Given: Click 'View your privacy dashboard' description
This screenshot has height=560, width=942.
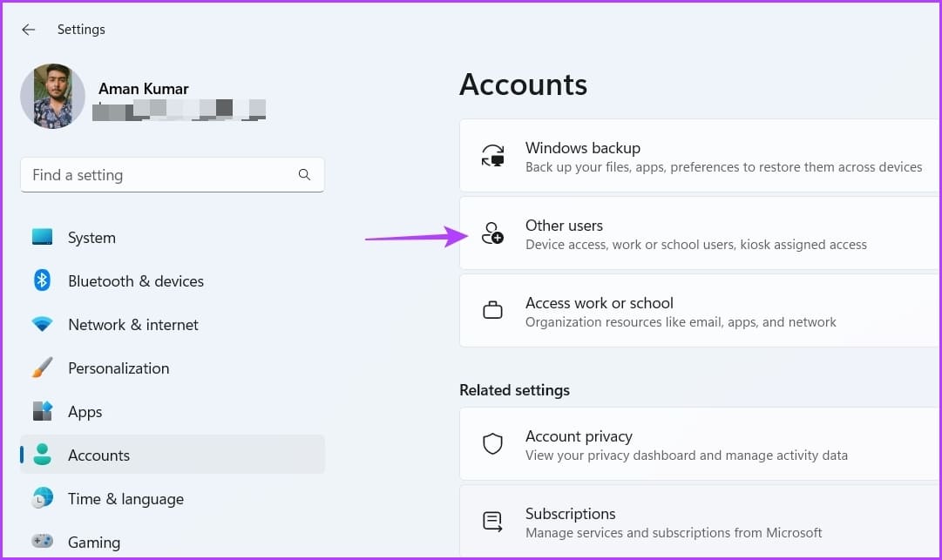Looking at the screenshot, I should coord(687,455).
